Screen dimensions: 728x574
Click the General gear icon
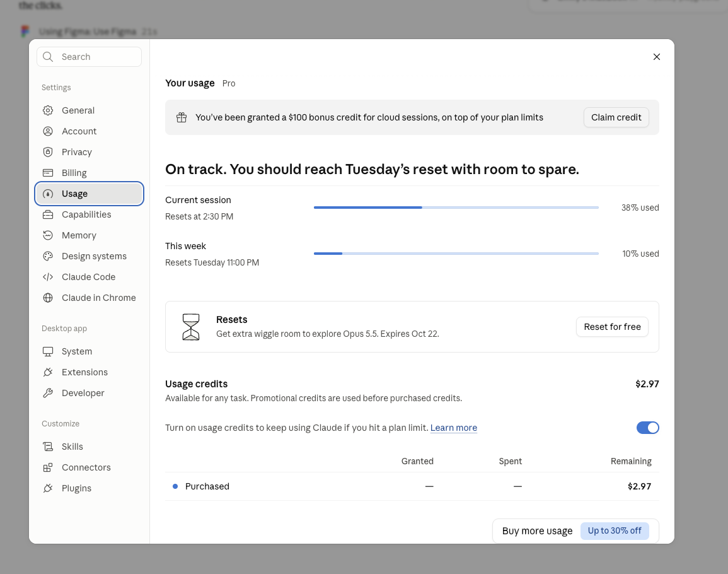point(48,110)
